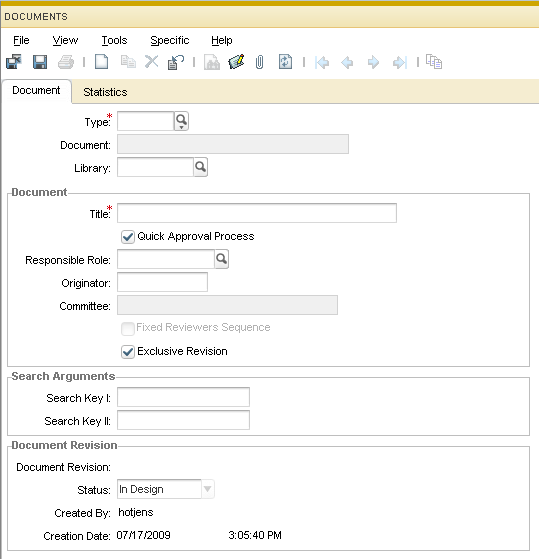Open the Status dropdown arrow
The height and width of the screenshot is (559, 539).
pyautogui.click(x=208, y=489)
